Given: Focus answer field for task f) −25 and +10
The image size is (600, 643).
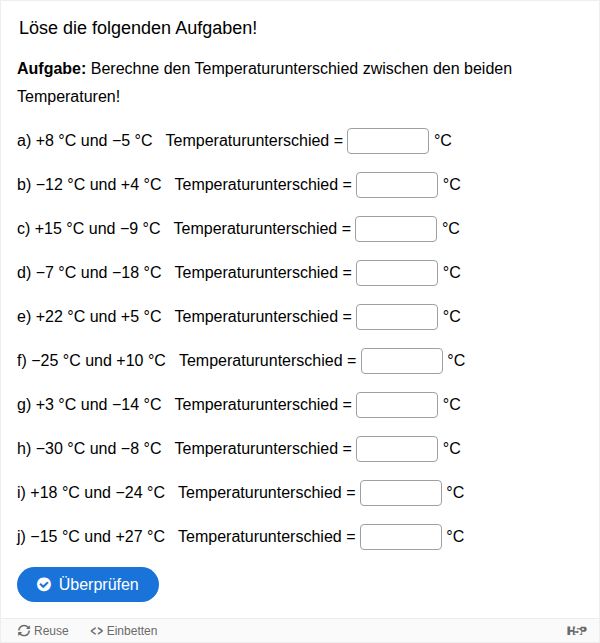Looking at the screenshot, I should point(402,361).
